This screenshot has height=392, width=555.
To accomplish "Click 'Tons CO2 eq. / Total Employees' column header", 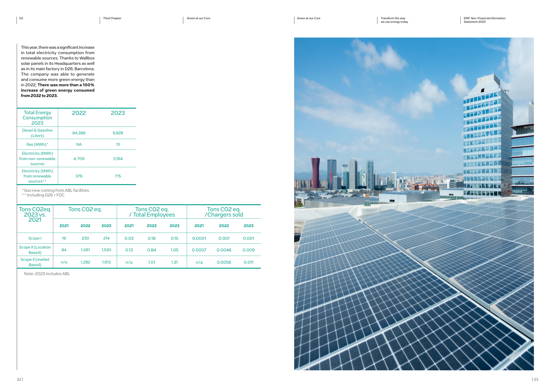I will click(x=152, y=212).
